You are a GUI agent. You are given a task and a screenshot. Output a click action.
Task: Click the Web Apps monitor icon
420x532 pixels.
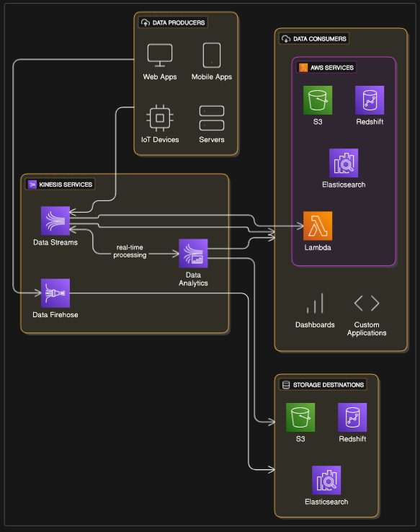[x=160, y=56]
